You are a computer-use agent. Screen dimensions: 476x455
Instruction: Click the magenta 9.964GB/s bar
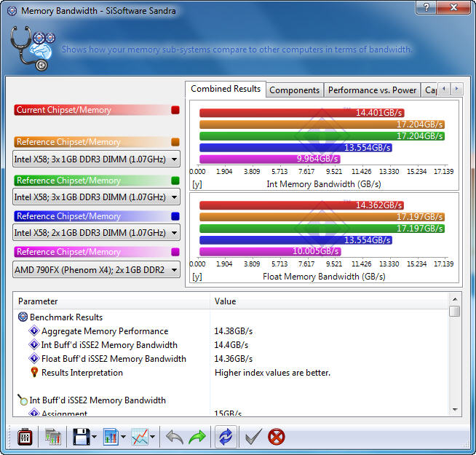coord(270,159)
